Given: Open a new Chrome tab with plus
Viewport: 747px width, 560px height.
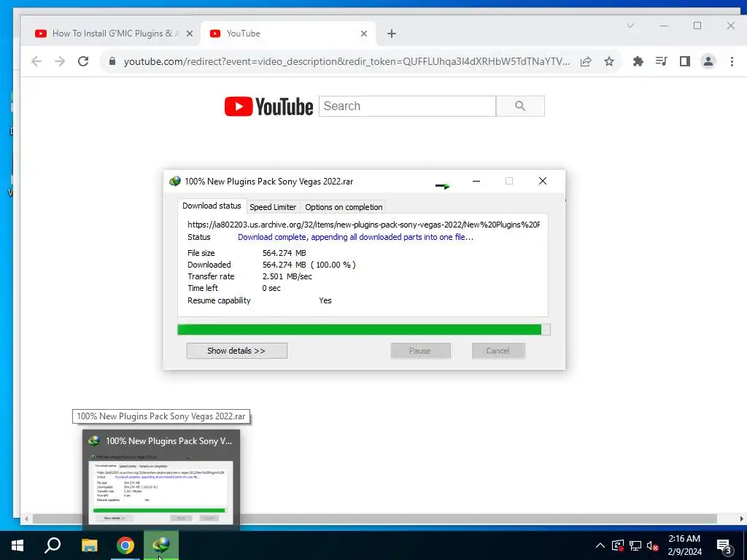Looking at the screenshot, I should click(x=392, y=34).
